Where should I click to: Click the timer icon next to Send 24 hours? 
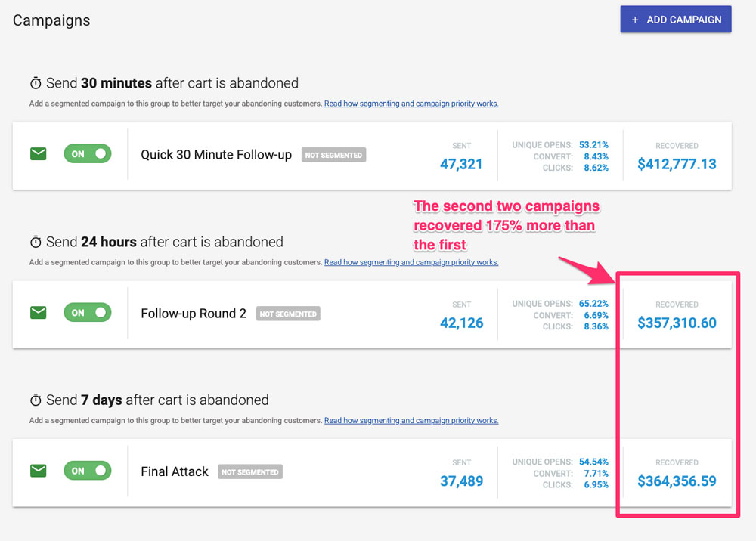pyautogui.click(x=34, y=242)
